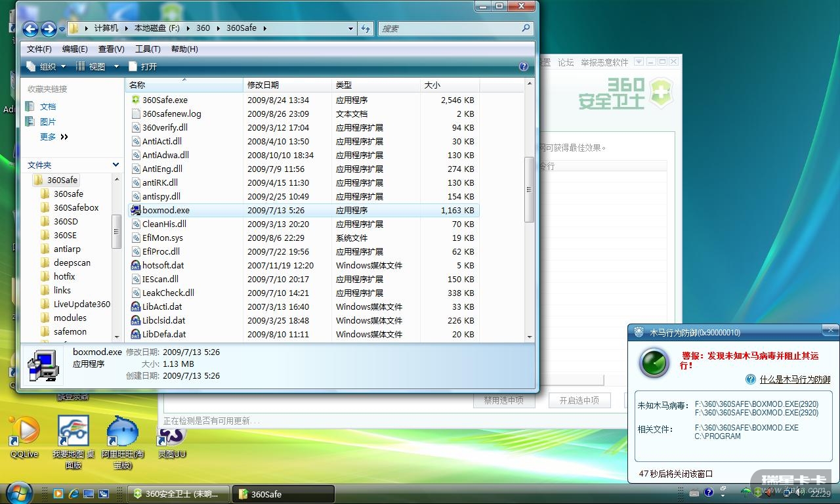This screenshot has height=504, width=840.
Task: Collapse the 文件夹 folders pane chevron
Action: coord(116,165)
